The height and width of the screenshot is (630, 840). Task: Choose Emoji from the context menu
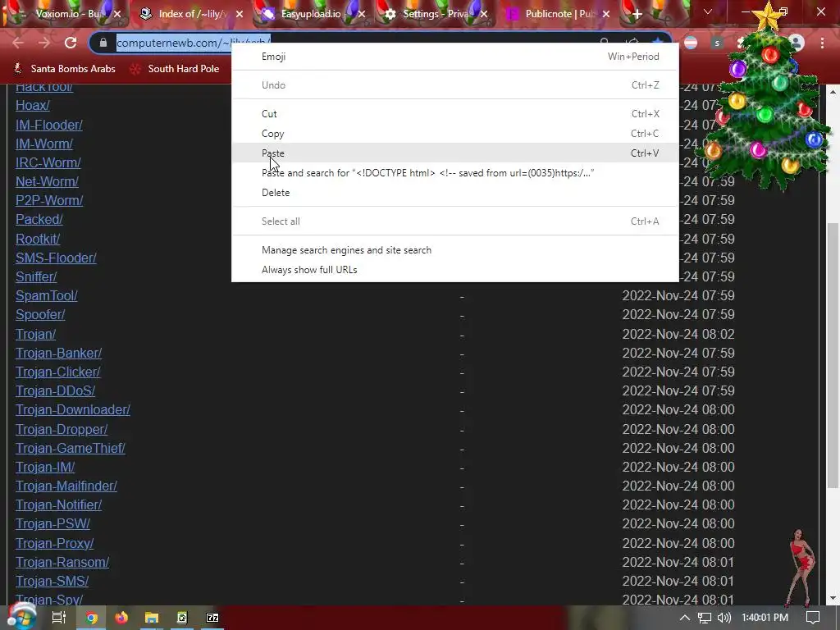tap(454, 57)
